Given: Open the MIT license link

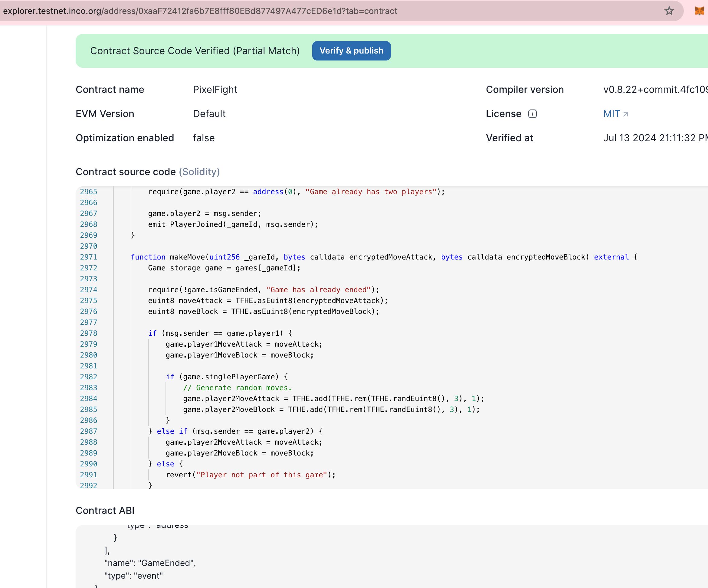Looking at the screenshot, I should tap(616, 114).
